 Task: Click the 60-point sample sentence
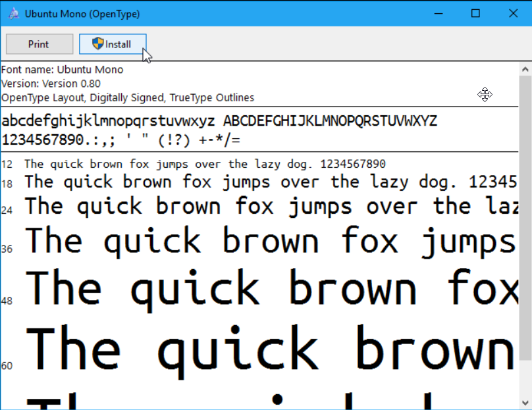point(271,351)
